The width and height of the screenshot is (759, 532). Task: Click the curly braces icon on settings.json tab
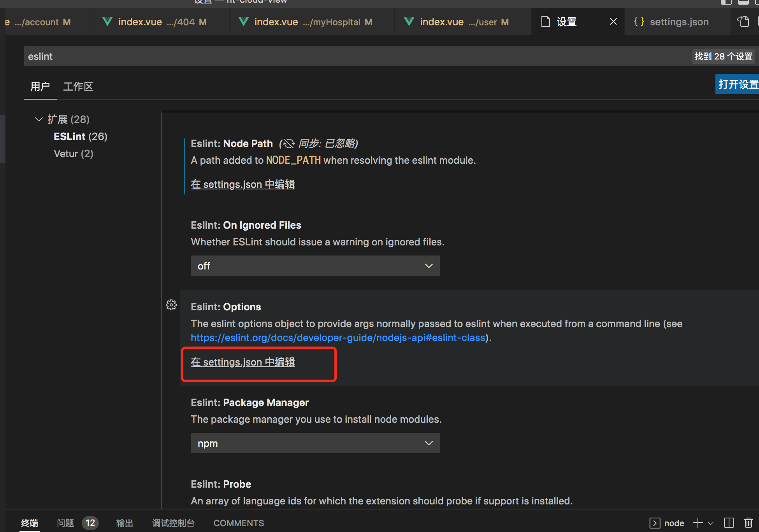click(638, 21)
